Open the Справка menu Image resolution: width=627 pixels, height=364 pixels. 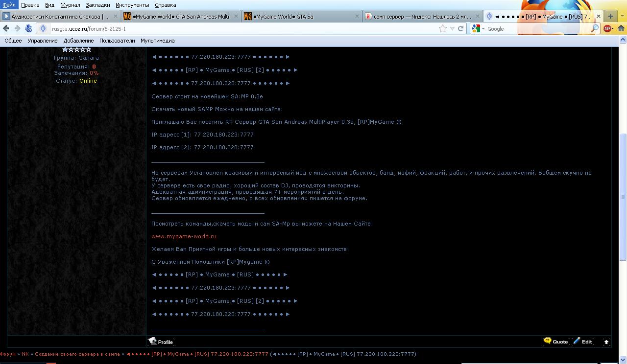[x=165, y=5]
